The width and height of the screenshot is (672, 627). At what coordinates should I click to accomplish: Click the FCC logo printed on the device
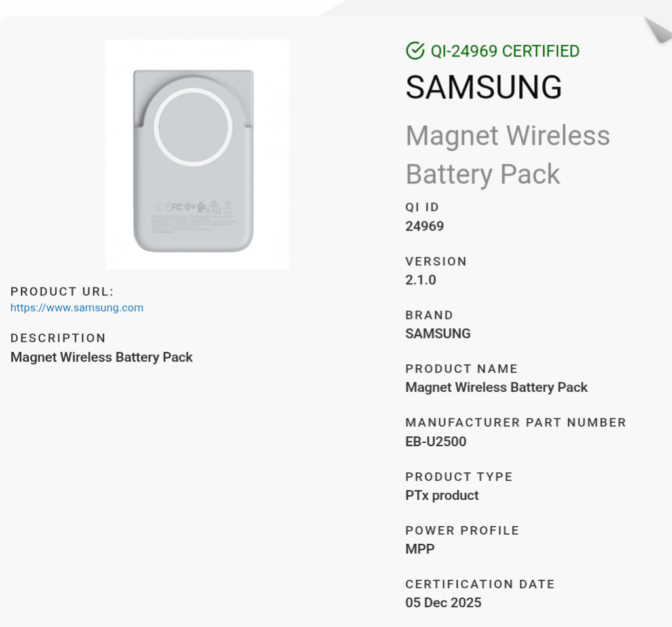click(176, 206)
